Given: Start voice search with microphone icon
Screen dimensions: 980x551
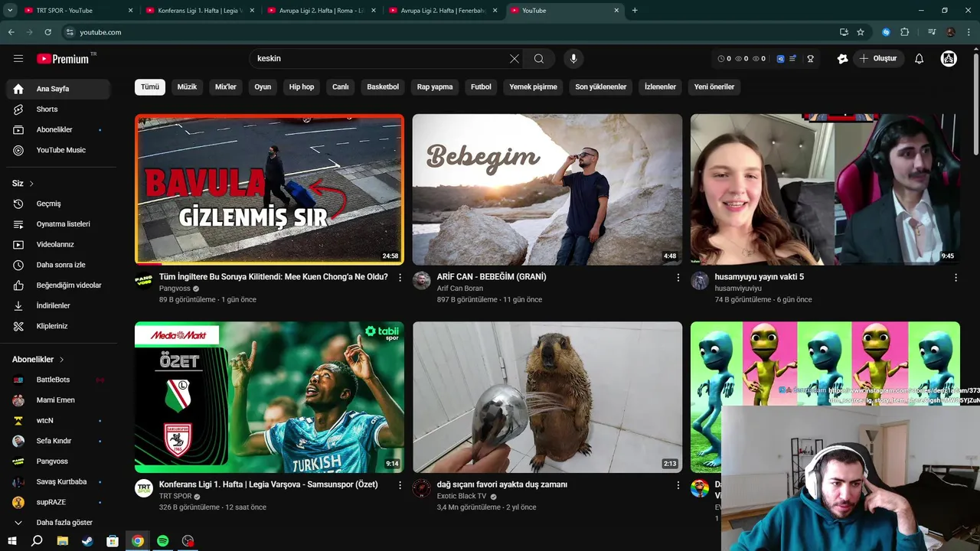Looking at the screenshot, I should [573, 58].
